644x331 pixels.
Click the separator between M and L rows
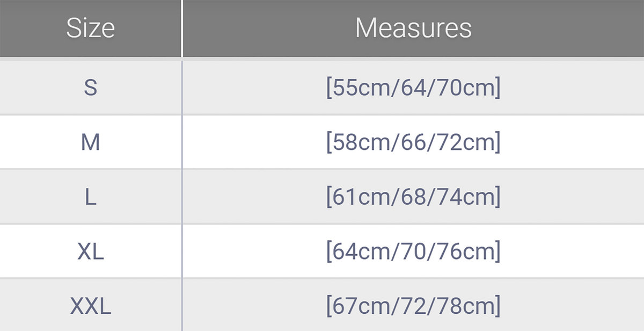(x=322, y=169)
